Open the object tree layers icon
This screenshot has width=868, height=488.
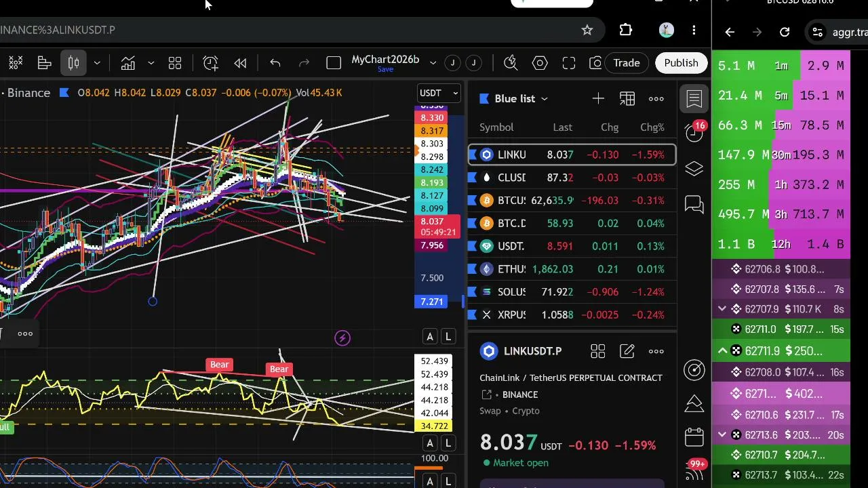pos(694,169)
